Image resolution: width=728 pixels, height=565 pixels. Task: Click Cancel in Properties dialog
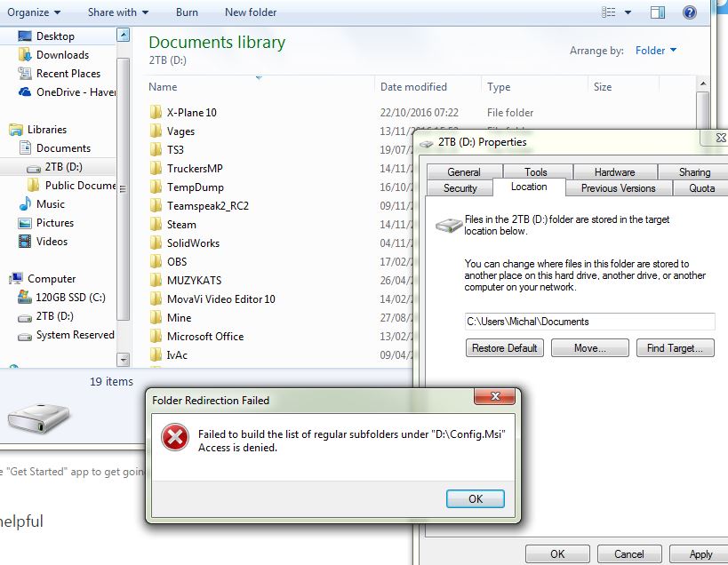click(x=628, y=553)
